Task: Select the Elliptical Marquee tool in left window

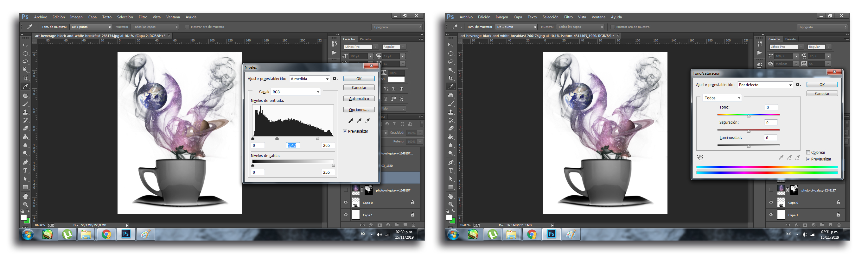Action: point(25,53)
